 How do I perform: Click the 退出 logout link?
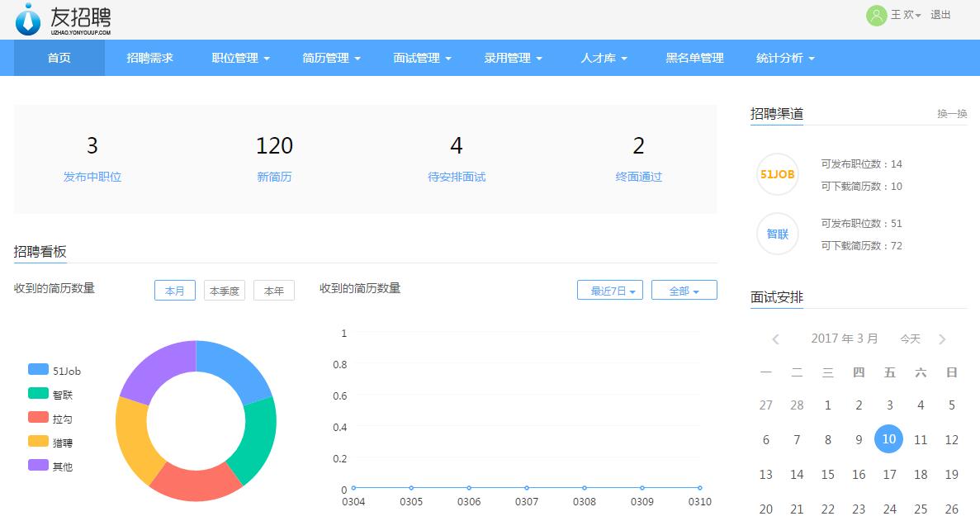coord(940,15)
